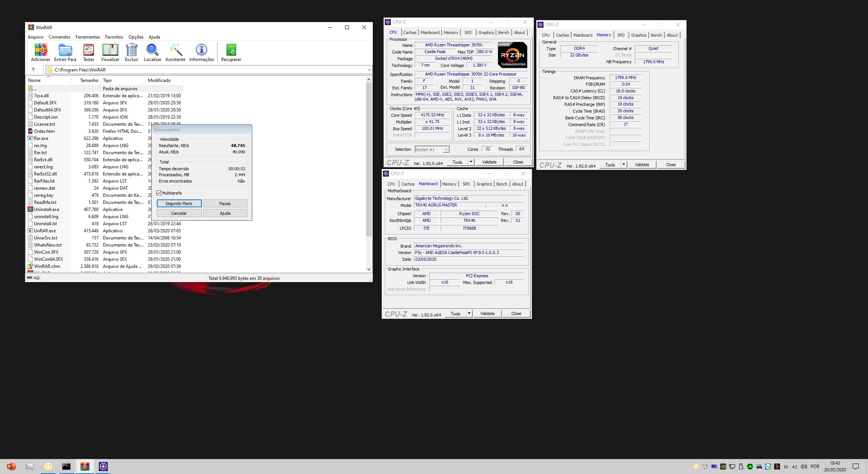Click the Testar toolbar icon
This screenshot has width=868, height=474.
pos(89,53)
